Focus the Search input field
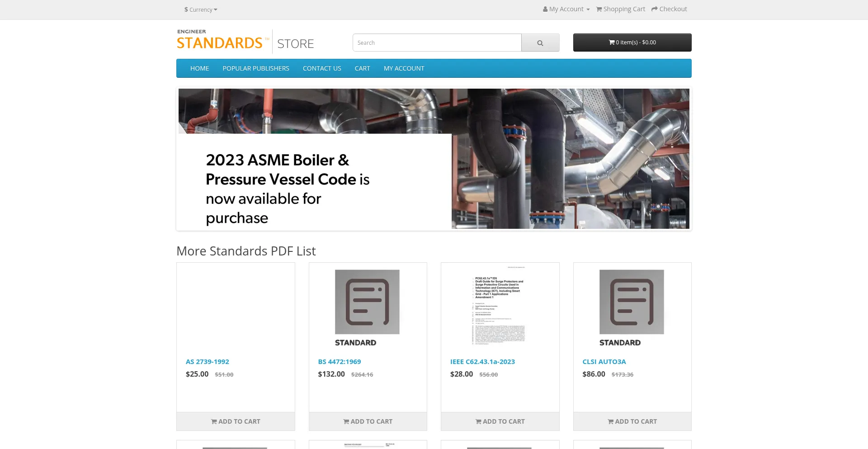The height and width of the screenshot is (449, 868). tap(437, 43)
